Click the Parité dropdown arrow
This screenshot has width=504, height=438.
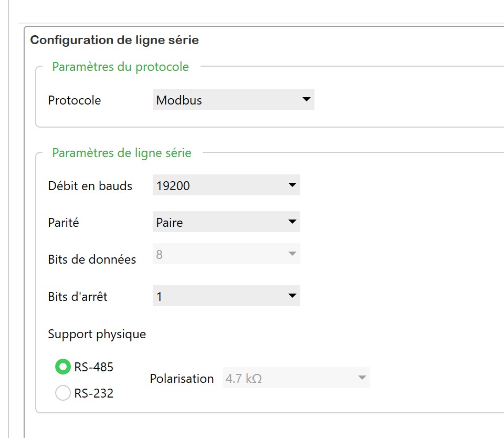(x=292, y=222)
